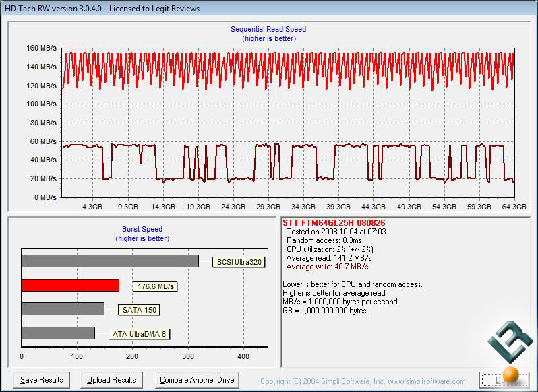Image resolution: width=538 pixels, height=392 pixels.
Task: Click the gray SATA 150 bar
Action: pyautogui.click(x=63, y=308)
